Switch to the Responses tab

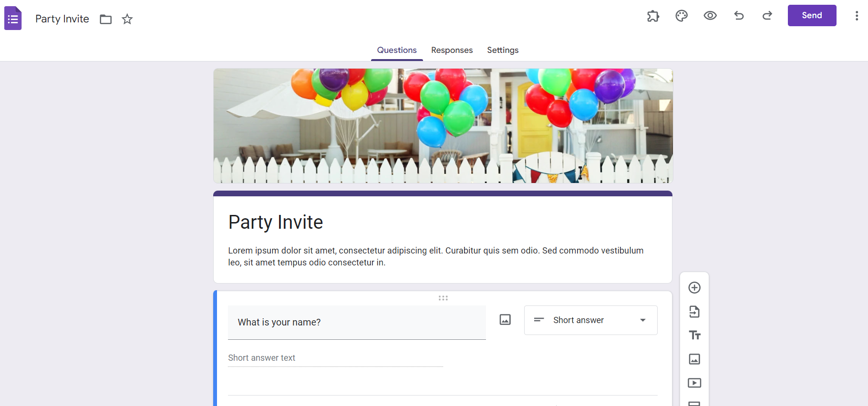coord(452,50)
